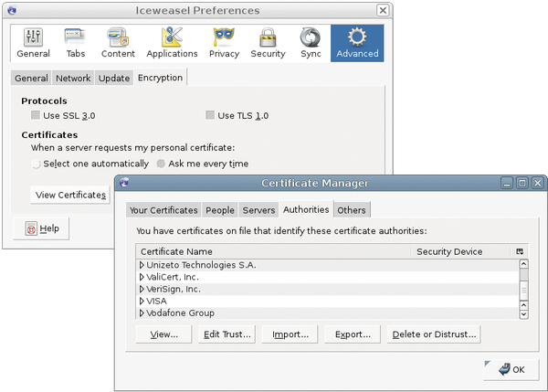This screenshot has height=392, width=548.
Task: Open the Tabs preferences pane
Action: click(x=76, y=43)
